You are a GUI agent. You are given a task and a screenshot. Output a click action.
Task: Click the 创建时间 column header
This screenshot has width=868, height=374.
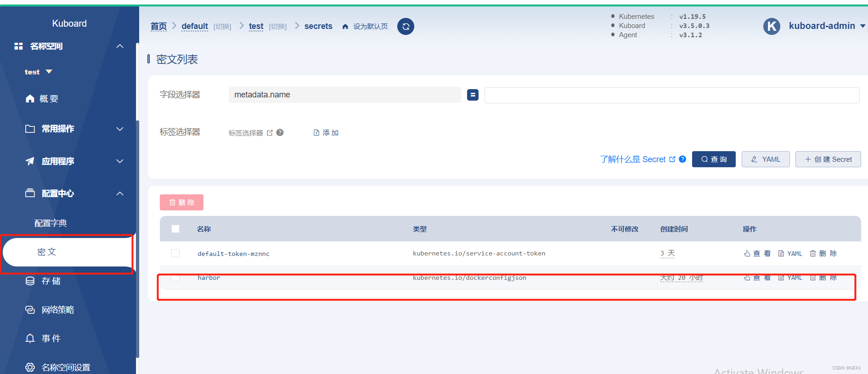(x=674, y=229)
